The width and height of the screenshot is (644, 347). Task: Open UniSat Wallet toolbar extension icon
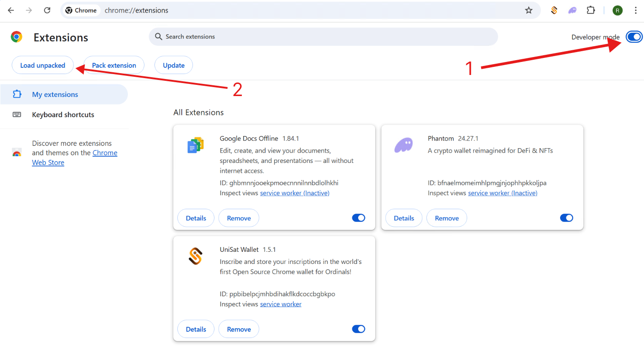click(554, 10)
